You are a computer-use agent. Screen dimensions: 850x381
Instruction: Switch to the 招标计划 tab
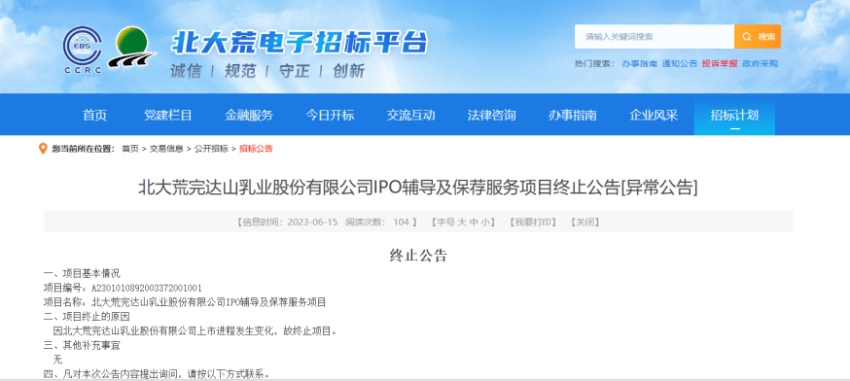(735, 115)
